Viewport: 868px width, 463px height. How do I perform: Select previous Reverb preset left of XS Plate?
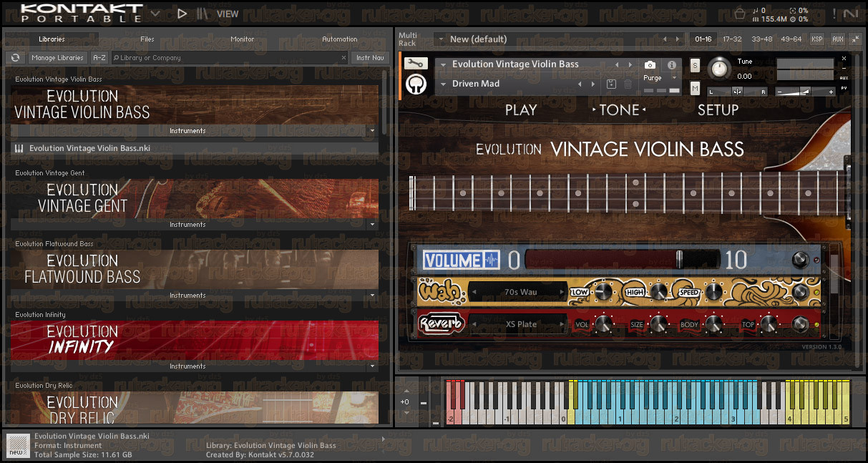click(x=474, y=324)
